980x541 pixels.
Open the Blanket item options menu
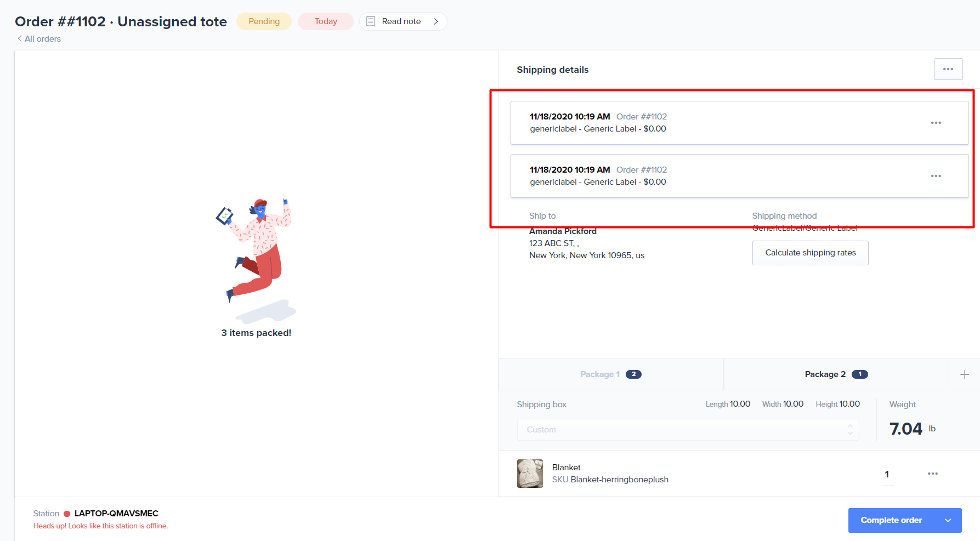[x=932, y=474]
